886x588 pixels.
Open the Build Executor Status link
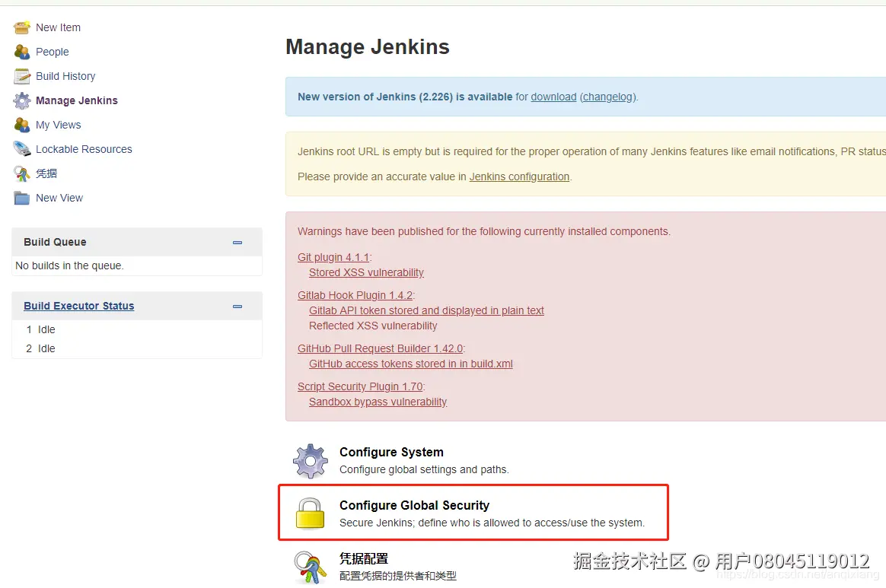tap(79, 306)
